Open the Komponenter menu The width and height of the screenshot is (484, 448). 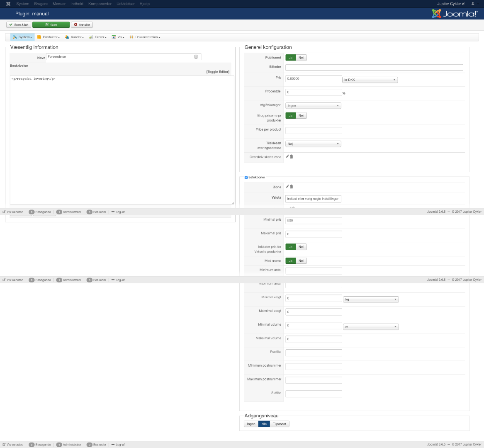pos(100,4)
